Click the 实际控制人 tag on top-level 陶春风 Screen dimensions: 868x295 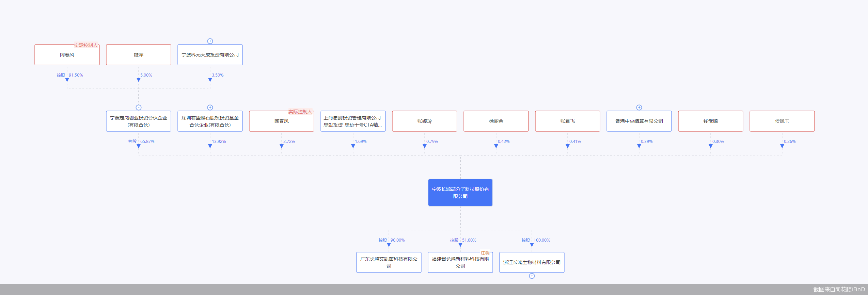[86, 45]
